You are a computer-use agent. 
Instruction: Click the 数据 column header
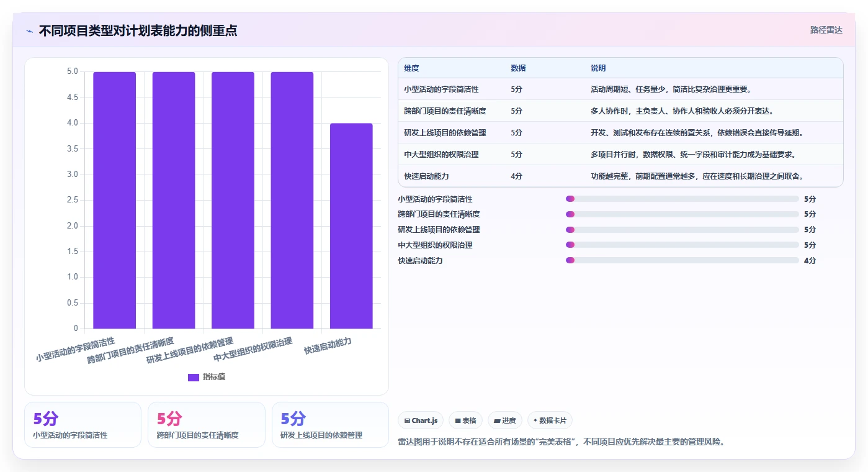point(518,68)
